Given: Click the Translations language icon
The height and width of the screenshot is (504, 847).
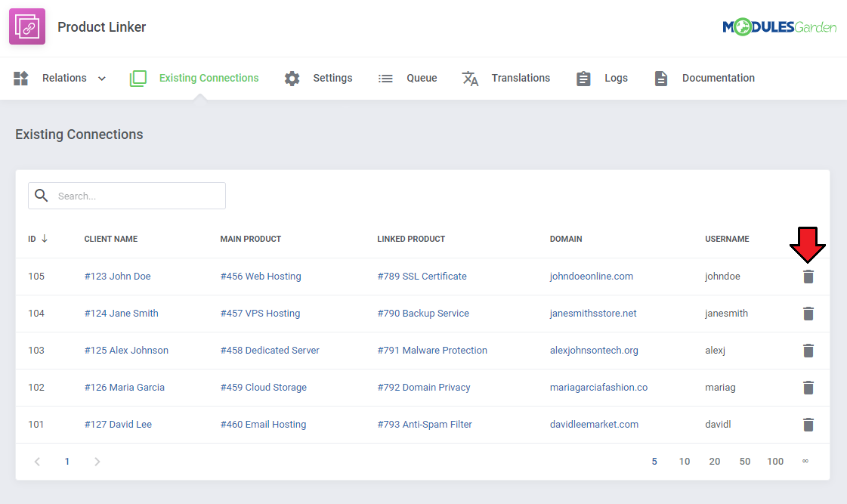Looking at the screenshot, I should [470, 79].
